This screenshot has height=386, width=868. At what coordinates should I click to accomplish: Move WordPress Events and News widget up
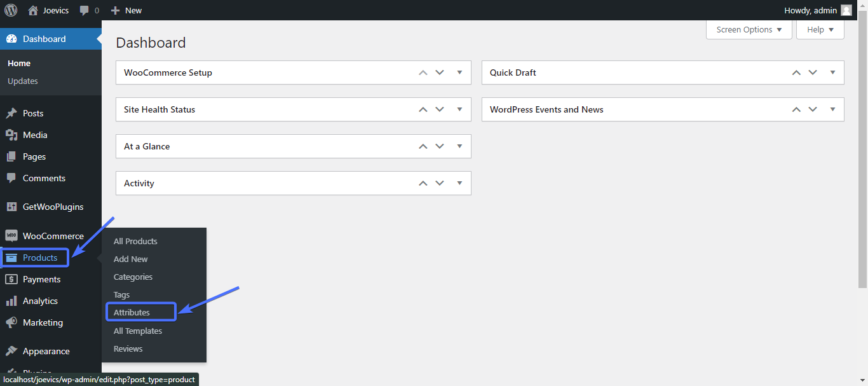[796, 109]
